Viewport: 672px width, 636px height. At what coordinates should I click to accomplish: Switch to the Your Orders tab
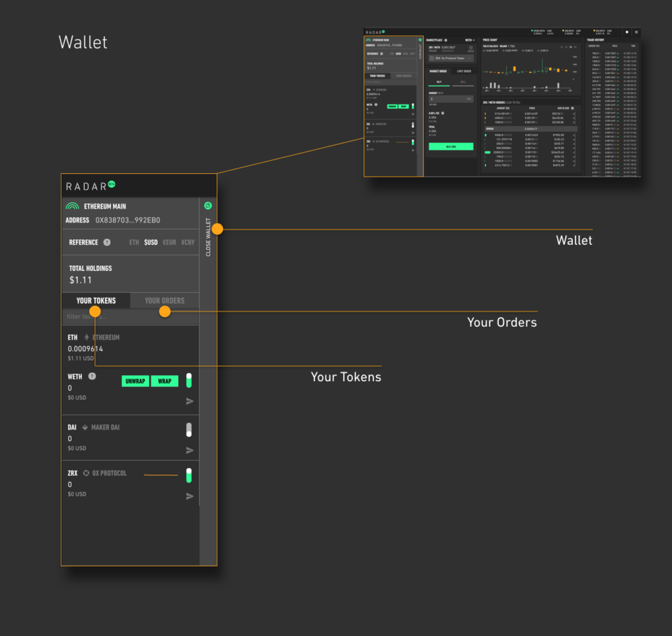pyautogui.click(x=165, y=301)
